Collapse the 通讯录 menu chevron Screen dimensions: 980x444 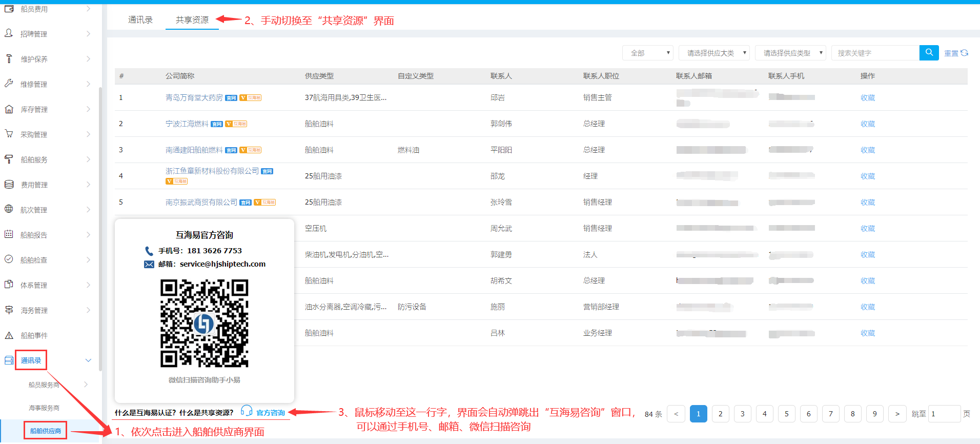tap(88, 360)
